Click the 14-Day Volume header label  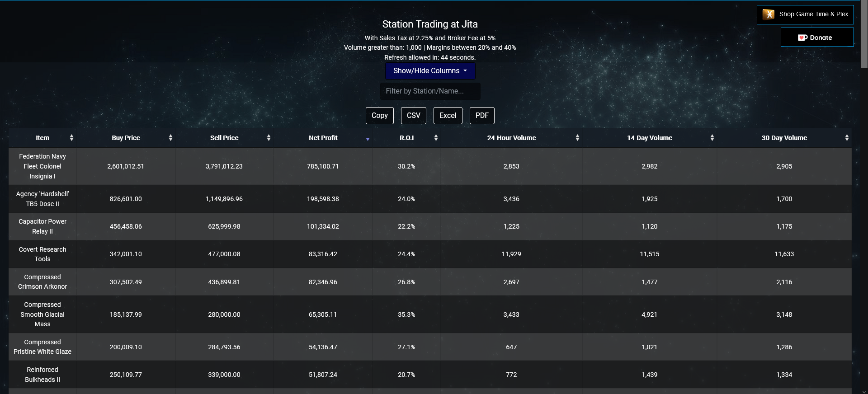point(650,138)
